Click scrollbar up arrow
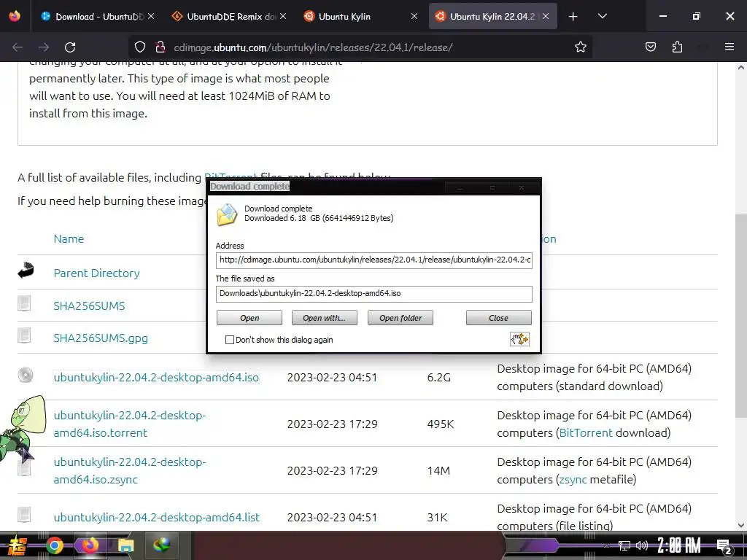747x560 pixels. coord(741,68)
